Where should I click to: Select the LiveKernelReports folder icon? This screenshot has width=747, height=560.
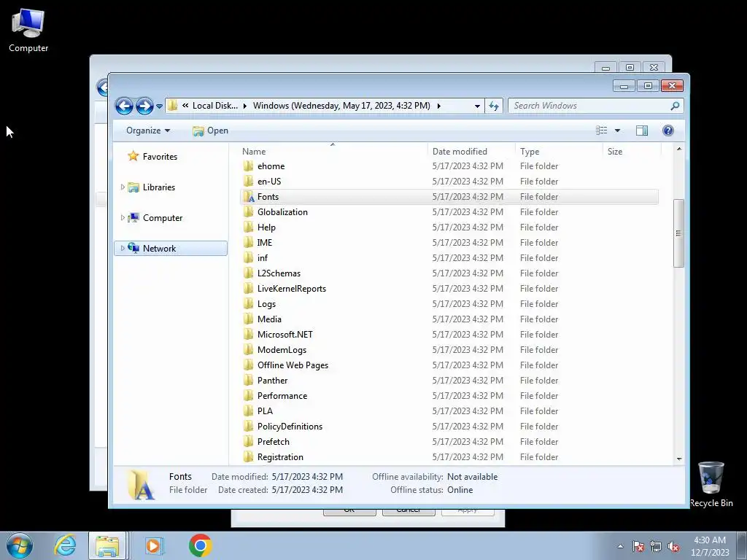248,288
